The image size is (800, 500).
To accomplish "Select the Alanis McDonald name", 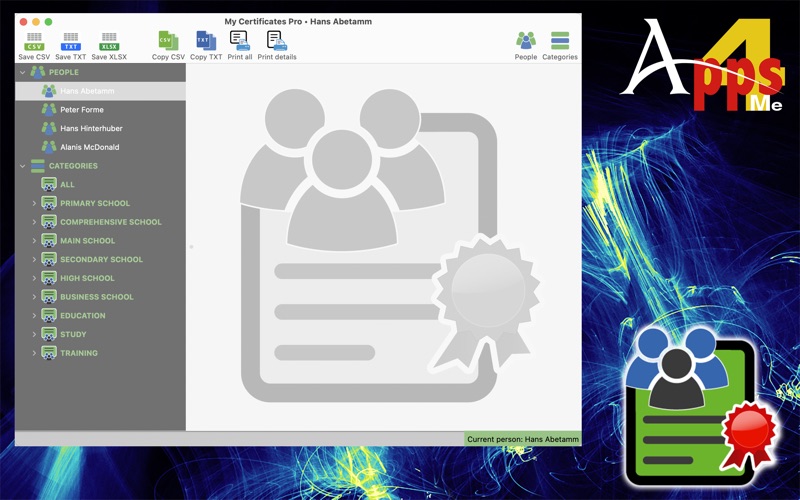I will (x=90, y=147).
